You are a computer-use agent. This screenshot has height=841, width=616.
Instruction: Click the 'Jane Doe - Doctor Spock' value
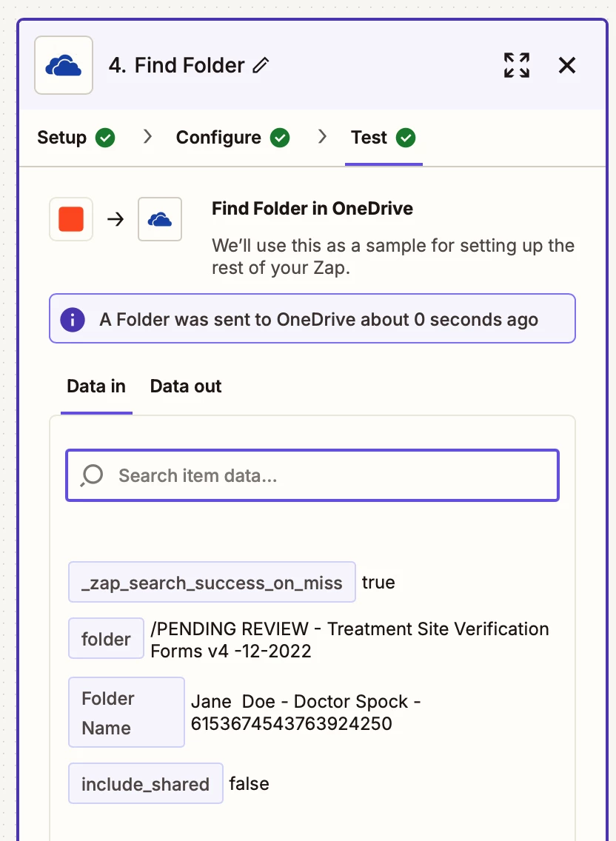[306, 712]
